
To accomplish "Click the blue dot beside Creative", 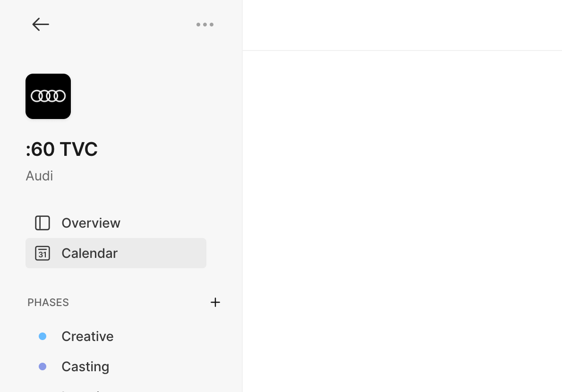I will click(x=43, y=336).
